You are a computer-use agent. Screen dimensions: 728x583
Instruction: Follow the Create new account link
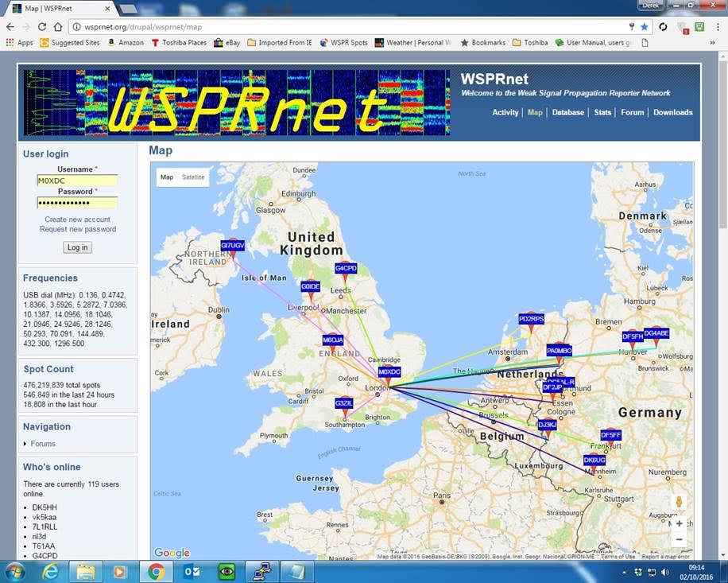coord(78,220)
